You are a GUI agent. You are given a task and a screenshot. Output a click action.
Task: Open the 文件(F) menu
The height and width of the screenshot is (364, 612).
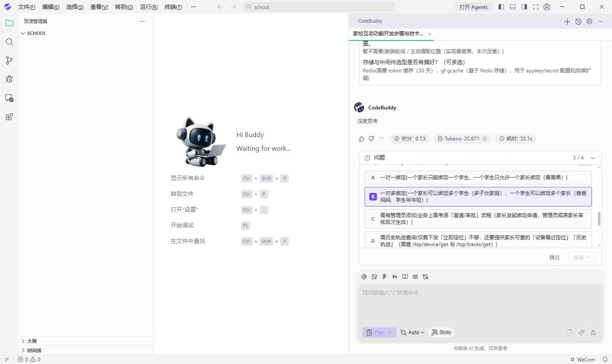click(26, 7)
